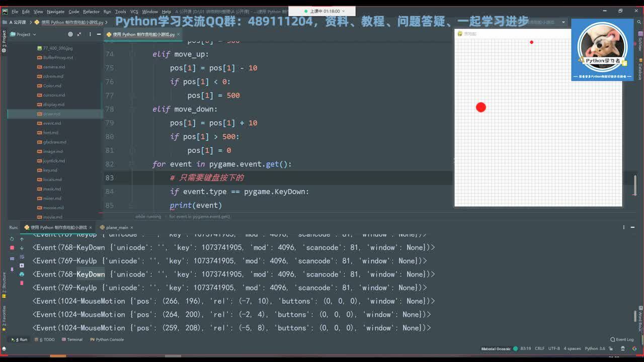
Task: Open console output print icon
Action: click(x=22, y=275)
